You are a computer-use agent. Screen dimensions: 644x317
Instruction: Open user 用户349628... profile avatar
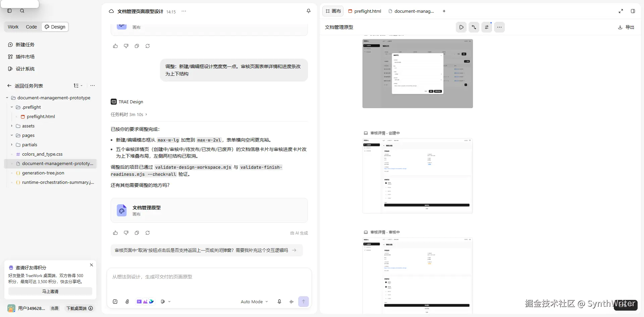coord(11,308)
